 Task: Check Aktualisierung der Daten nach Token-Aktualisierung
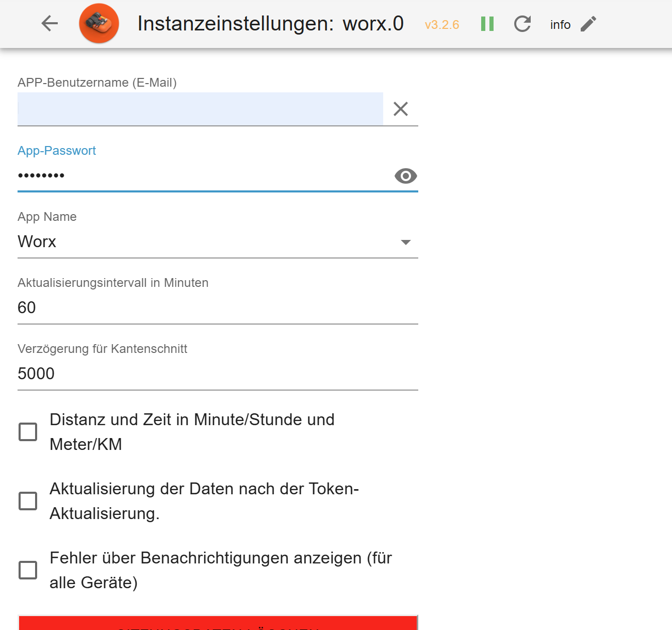pyautogui.click(x=28, y=501)
